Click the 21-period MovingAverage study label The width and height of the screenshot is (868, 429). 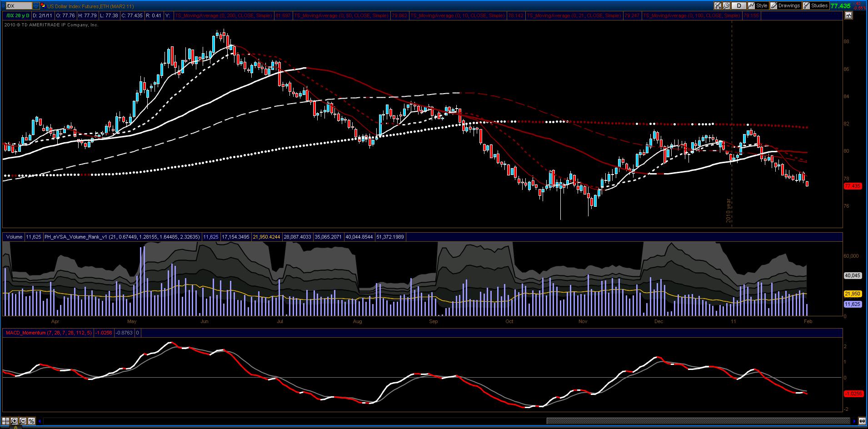click(574, 15)
